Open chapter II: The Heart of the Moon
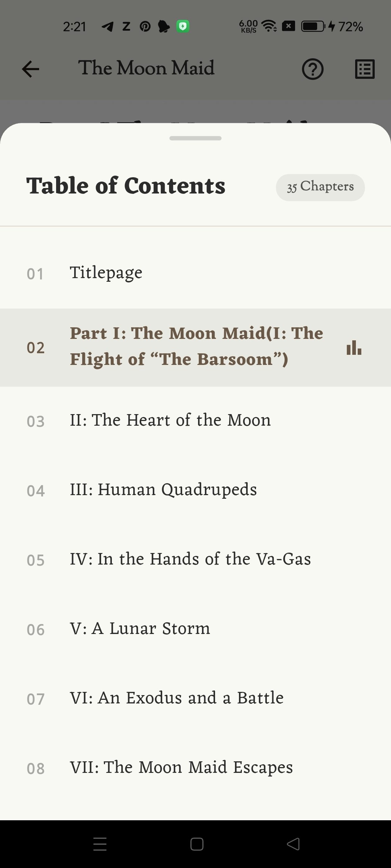Screen dimensions: 391x868 coord(170,420)
